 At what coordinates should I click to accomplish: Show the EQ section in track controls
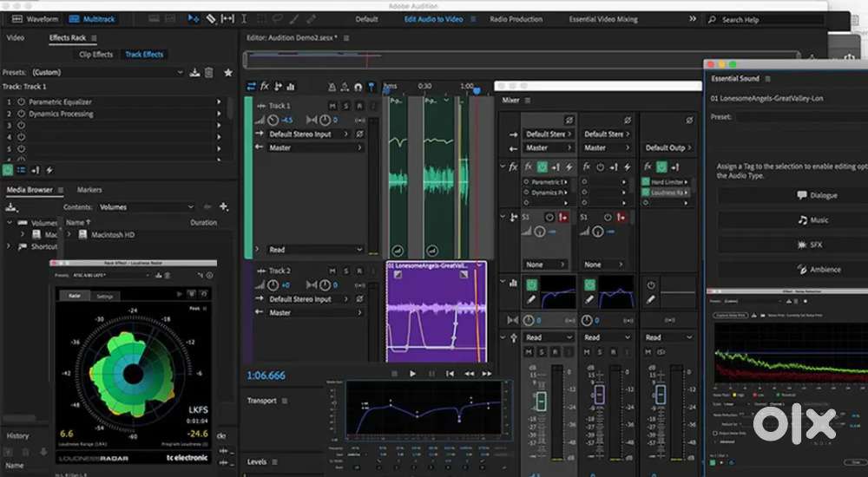(x=291, y=87)
